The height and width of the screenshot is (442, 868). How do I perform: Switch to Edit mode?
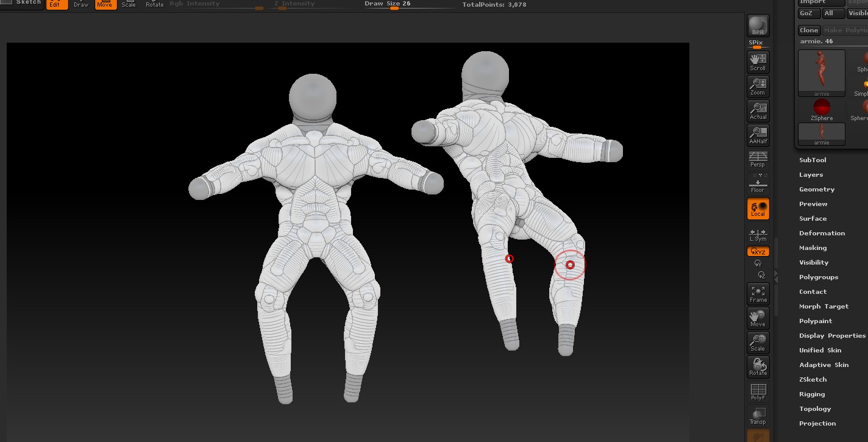coord(57,4)
